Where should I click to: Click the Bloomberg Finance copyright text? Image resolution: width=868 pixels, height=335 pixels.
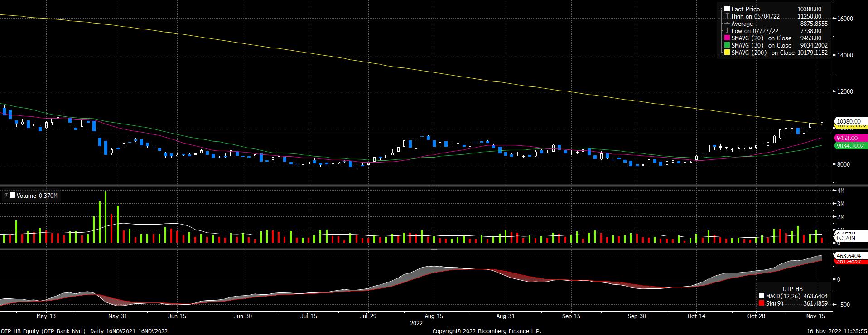coord(487,331)
